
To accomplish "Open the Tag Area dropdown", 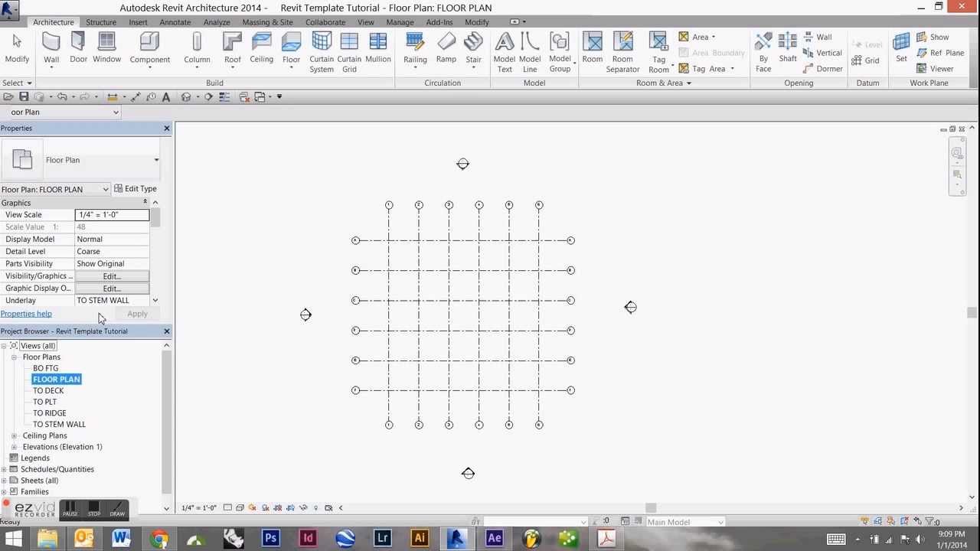I will point(706,69).
